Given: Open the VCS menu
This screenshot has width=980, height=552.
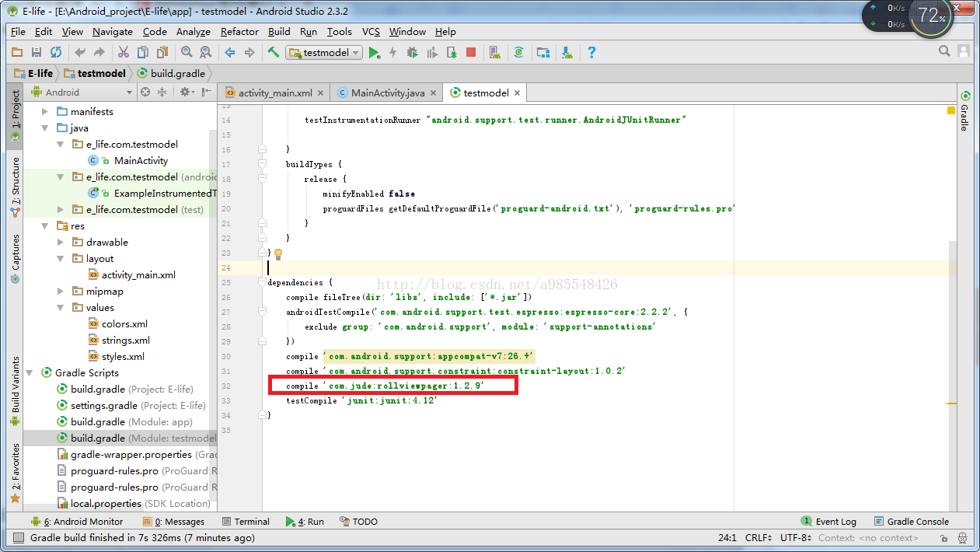Looking at the screenshot, I should click(x=371, y=31).
